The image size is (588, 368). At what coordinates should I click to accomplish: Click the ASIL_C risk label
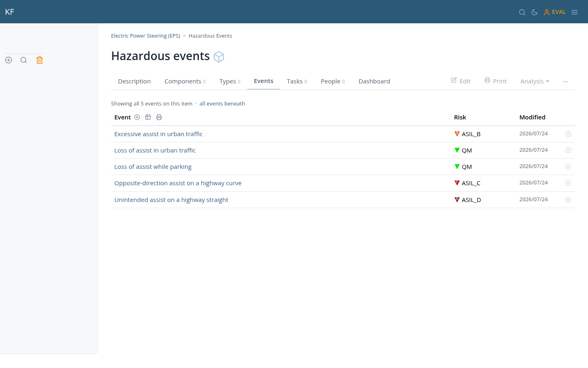tap(471, 183)
